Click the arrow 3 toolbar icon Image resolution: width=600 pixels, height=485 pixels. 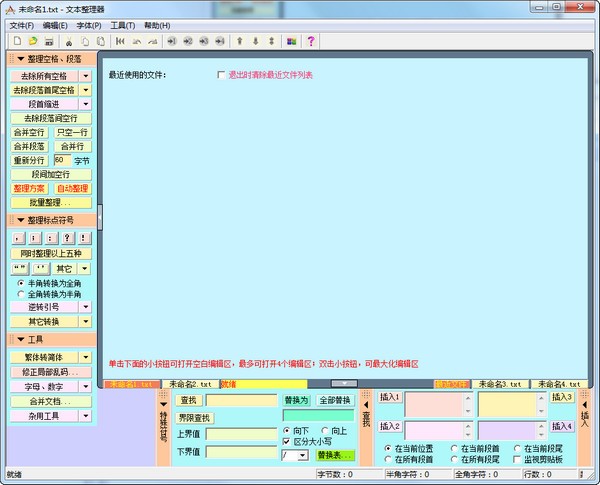click(204, 41)
